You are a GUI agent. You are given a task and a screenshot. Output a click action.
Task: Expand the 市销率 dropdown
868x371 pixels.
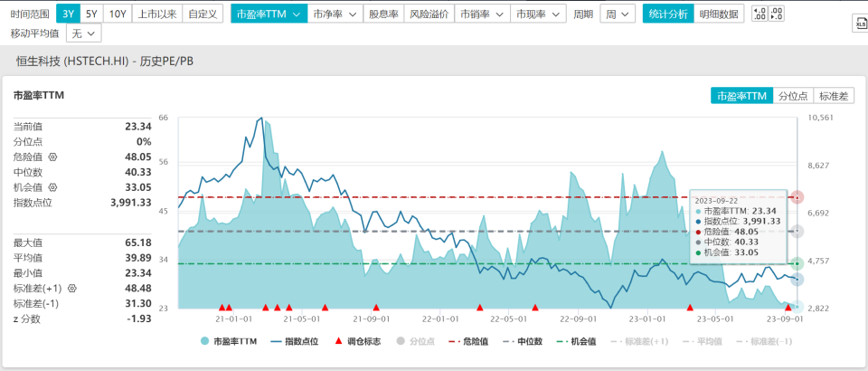[x=482, y=14]
